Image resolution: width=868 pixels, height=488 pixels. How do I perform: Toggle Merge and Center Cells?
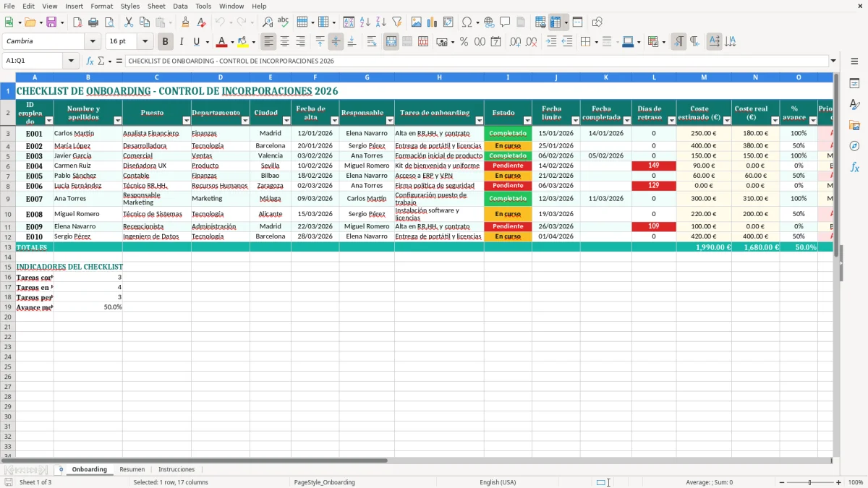click(x=391, y=42)
